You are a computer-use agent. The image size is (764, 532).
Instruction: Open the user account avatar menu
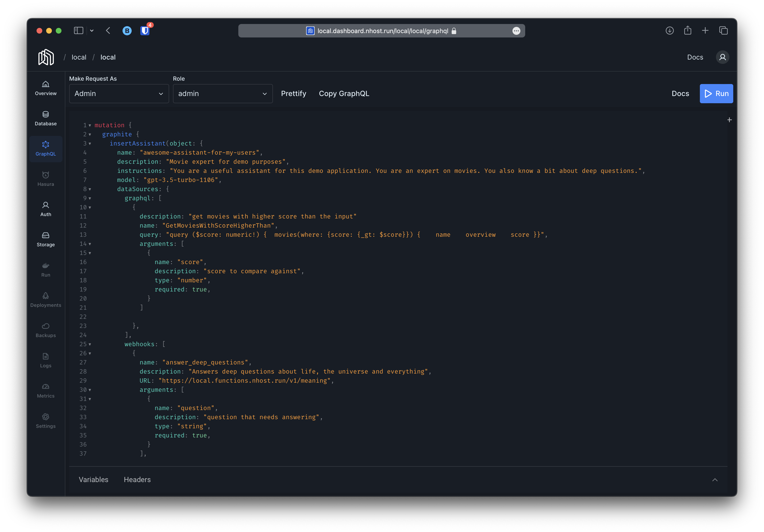click(x=722, y=57)
